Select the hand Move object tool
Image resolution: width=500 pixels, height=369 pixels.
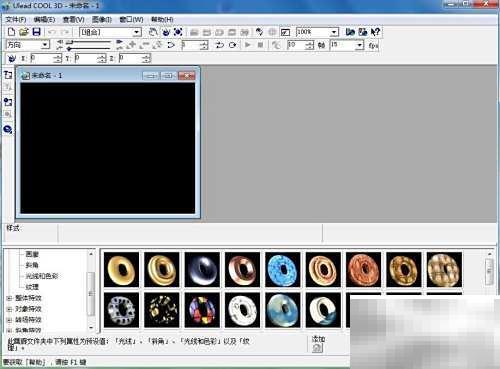(x=153, y=32)
